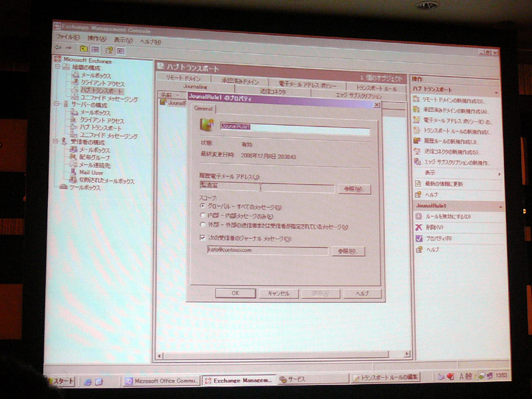Open the 表示(V) menu in the menu bar

pos(123,40)
